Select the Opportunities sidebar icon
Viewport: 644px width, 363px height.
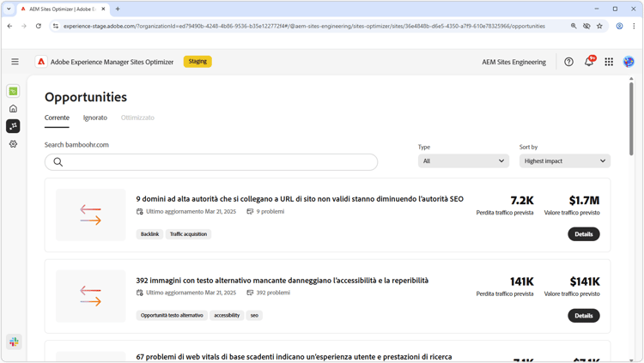pos(13,126)
